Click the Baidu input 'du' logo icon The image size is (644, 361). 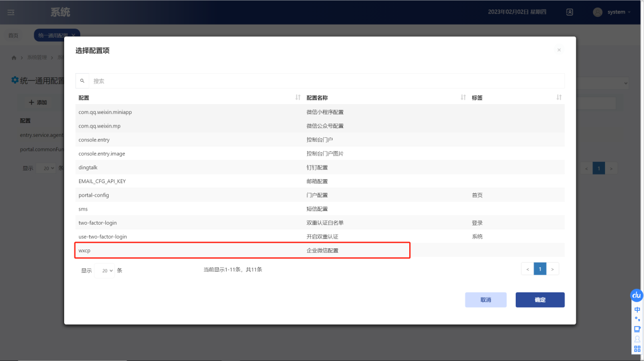pos(637,295)
